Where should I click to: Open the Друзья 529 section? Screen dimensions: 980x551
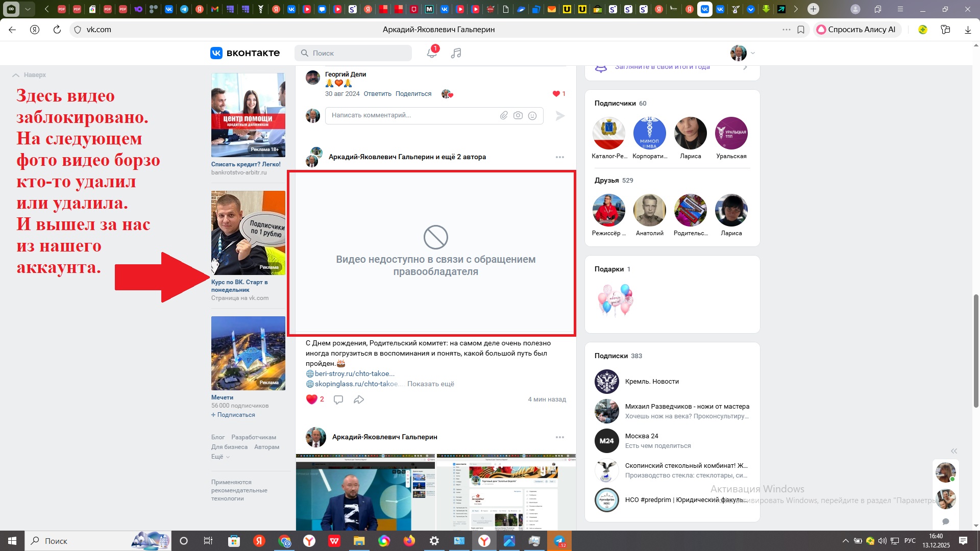click(x=614, y=180)
